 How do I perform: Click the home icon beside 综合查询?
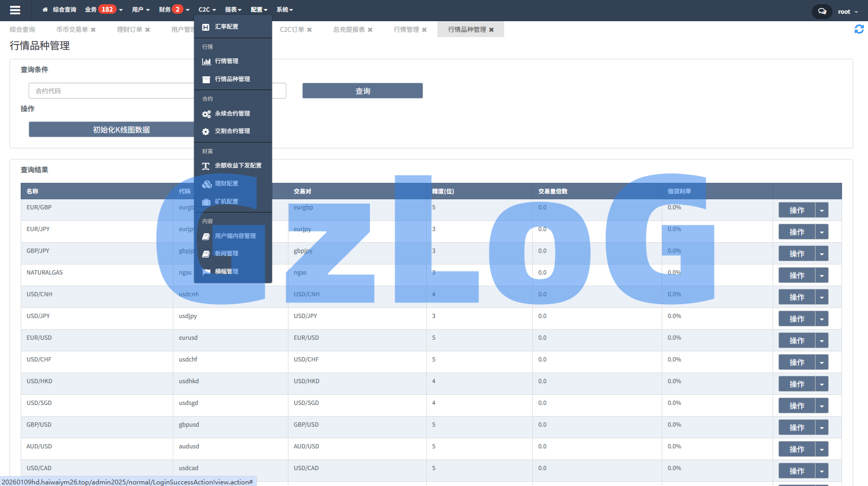click(x=45, y=10)
